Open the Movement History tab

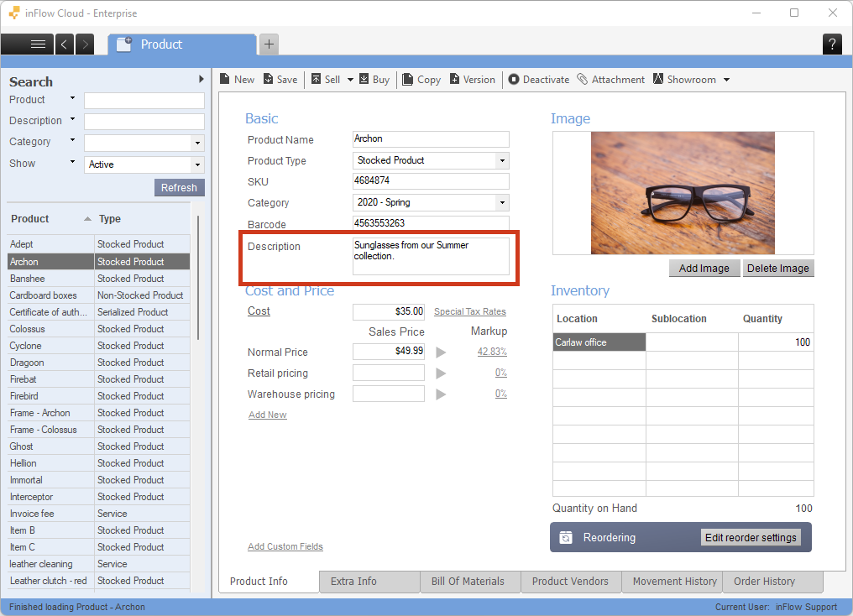coord(674,581)
